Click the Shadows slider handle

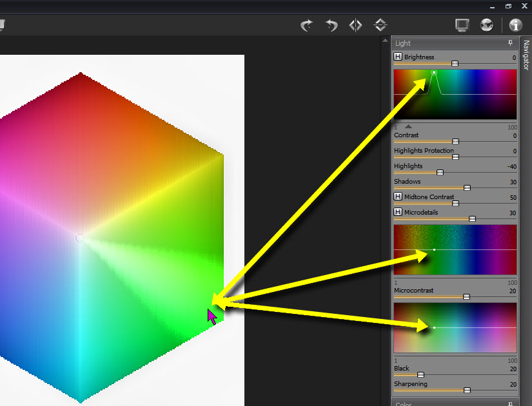point(468,188)
